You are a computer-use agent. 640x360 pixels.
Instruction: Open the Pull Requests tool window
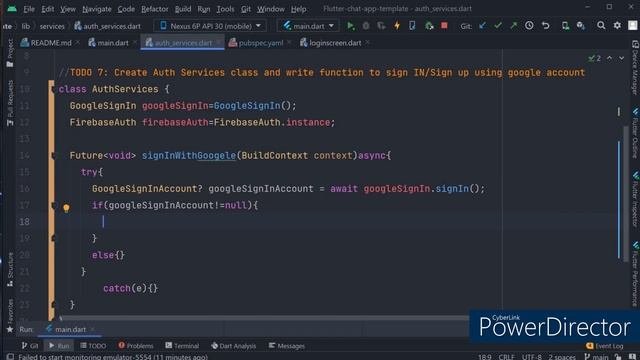pyautogui.click(x=10, y=103)
